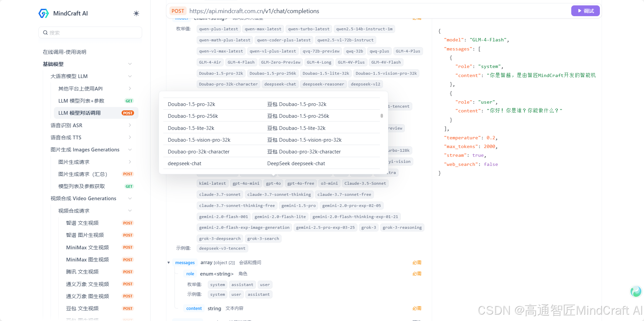Click the MindCraft AI logo icon
The width and height of the screenshot is (644, 321).
click(44, 13)
